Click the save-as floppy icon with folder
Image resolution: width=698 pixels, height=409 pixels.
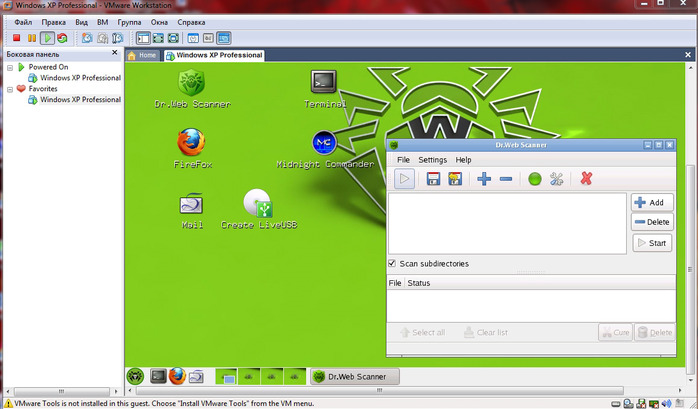(455, 179)
